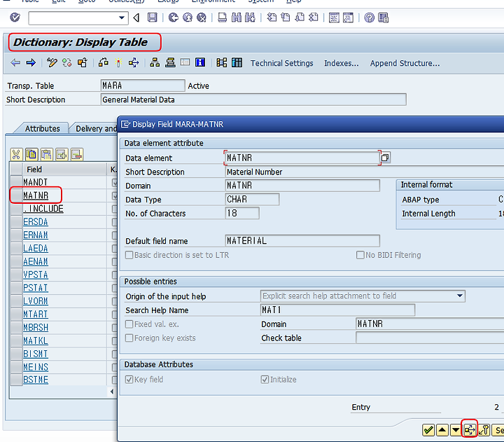Click left arrow of field list horizontal scrollbar

click(112, 392)
